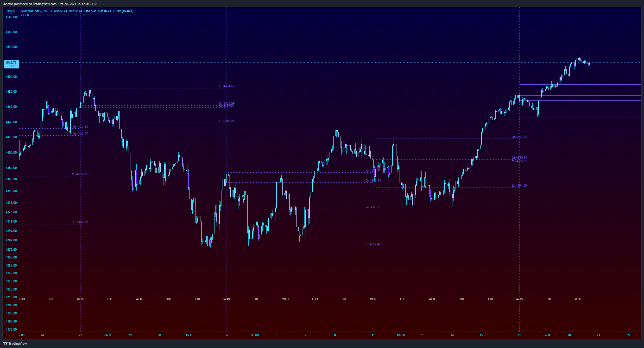Click 4323.00 on the price axis
The image size is (644, 348).
11,212
